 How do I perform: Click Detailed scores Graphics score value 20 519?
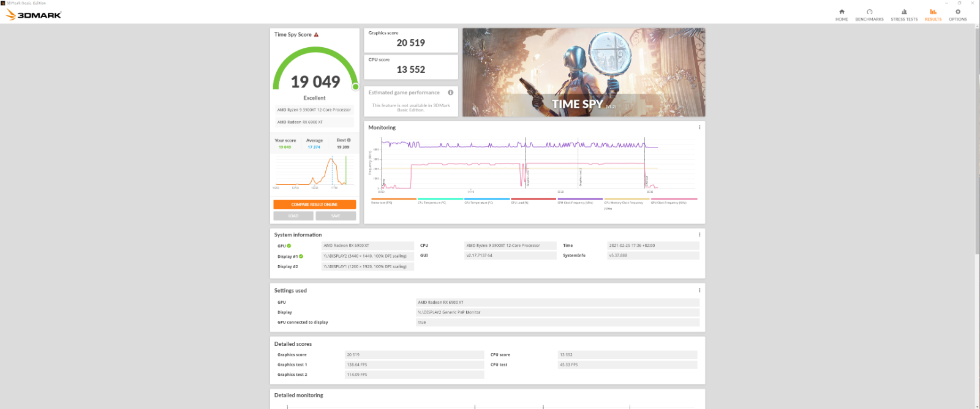pos(414,355)
